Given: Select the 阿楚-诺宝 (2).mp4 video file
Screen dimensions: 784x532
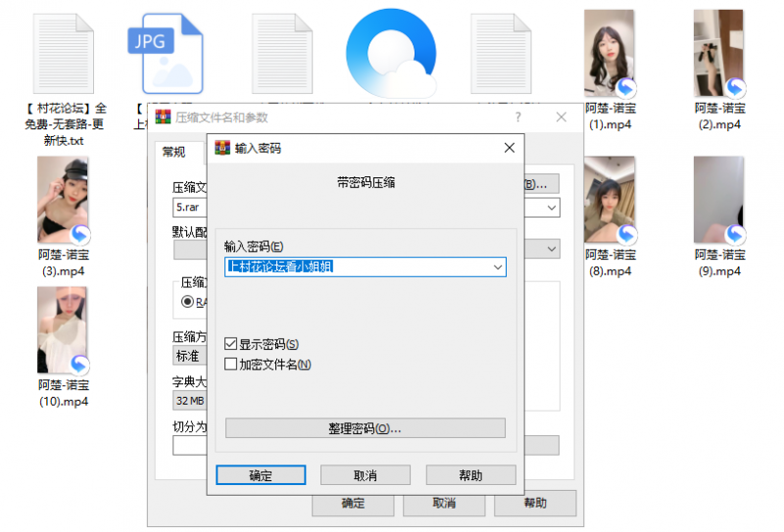Looking at the screenshot, I should pyautogui.click(x=719, y=54).
